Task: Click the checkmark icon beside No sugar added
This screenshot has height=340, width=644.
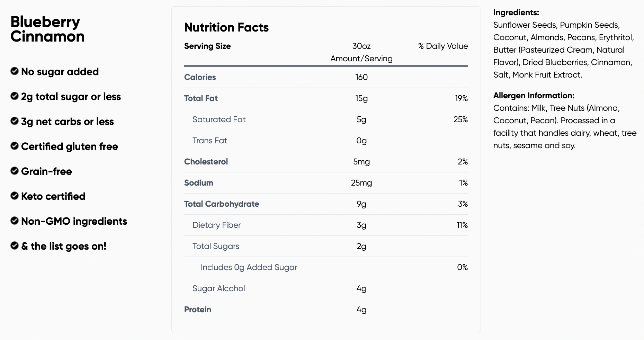Action: (15, 71)
